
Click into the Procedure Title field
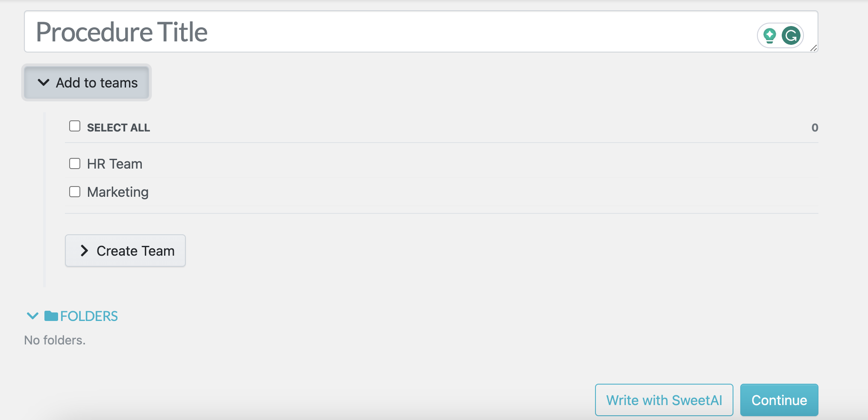click(421, 32)
